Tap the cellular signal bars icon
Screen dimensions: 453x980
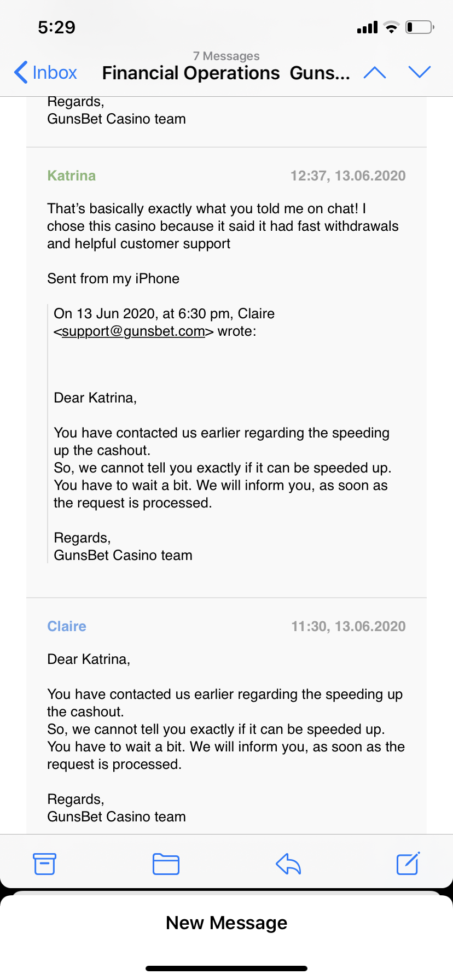pos(367,27)
